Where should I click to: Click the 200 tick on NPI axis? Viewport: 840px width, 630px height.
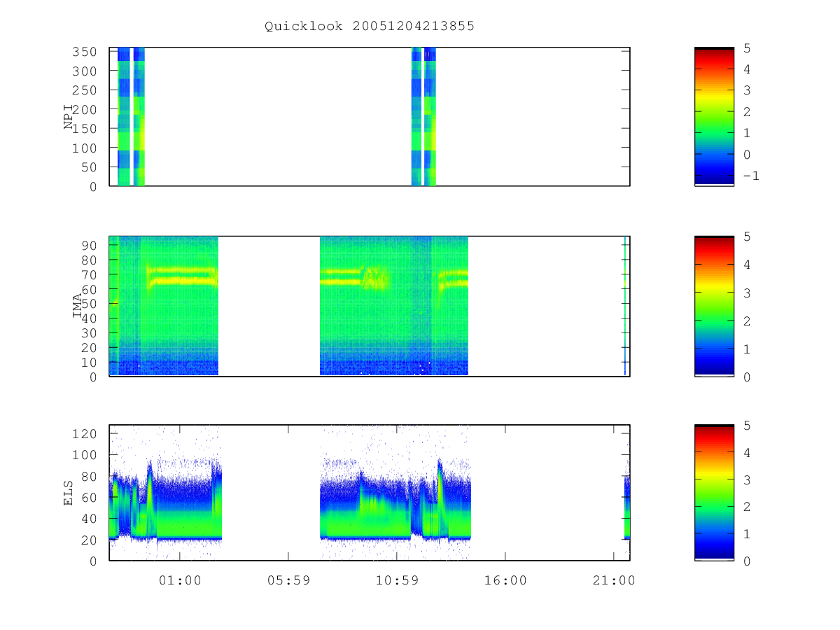[84, 110]
